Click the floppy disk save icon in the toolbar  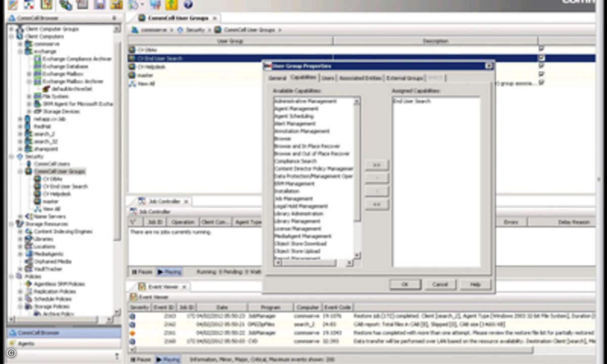tap(100, 5)
